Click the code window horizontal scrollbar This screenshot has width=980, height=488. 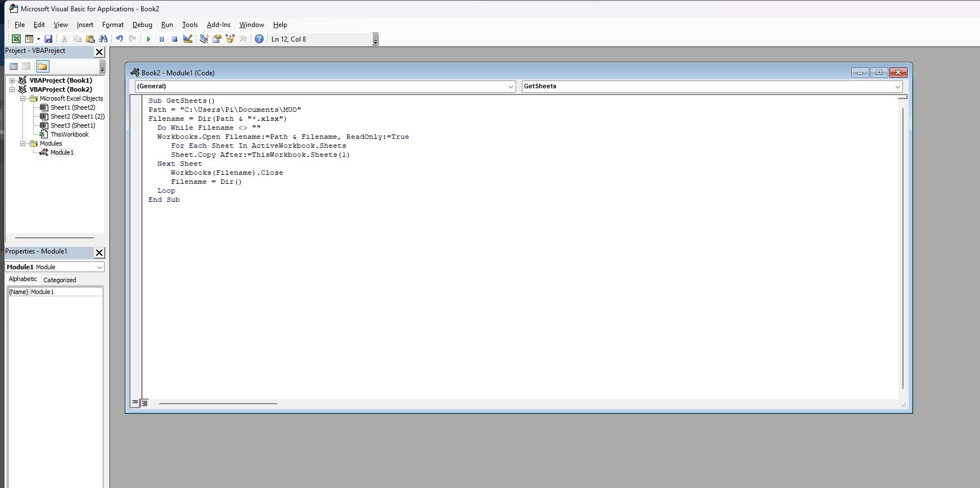point(218,403)
